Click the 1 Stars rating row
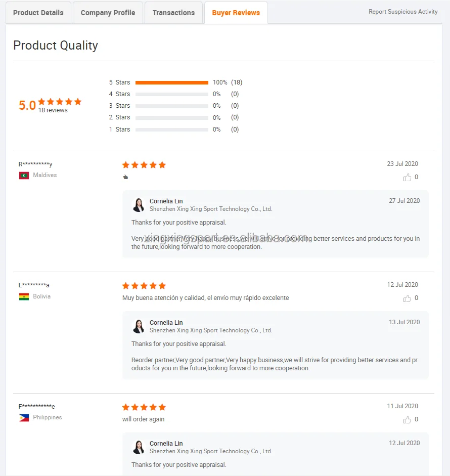This screenshot has height=476, width=450. [172, 129]
